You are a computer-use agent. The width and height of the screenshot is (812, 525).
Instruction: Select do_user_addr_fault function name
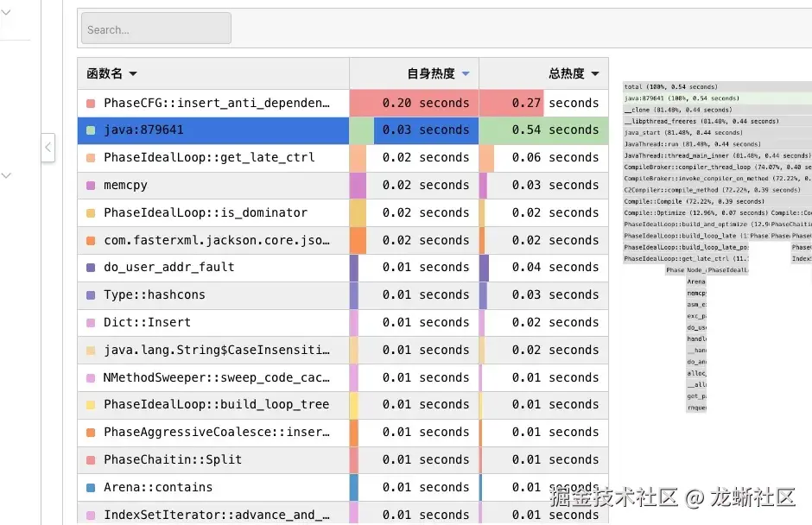pos(168,267)
